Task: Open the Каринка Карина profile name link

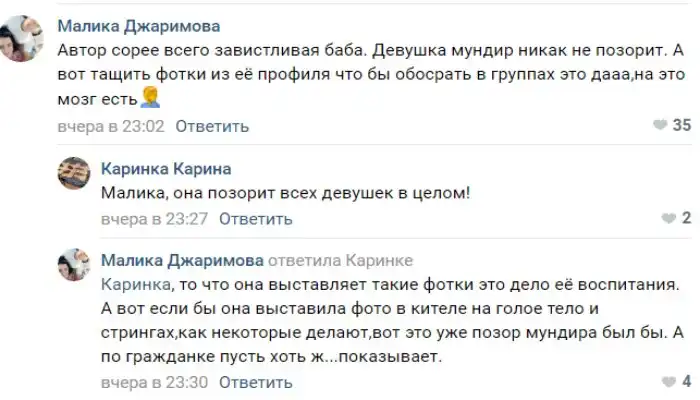Action: pyautogui.click(x=166, y=168)
